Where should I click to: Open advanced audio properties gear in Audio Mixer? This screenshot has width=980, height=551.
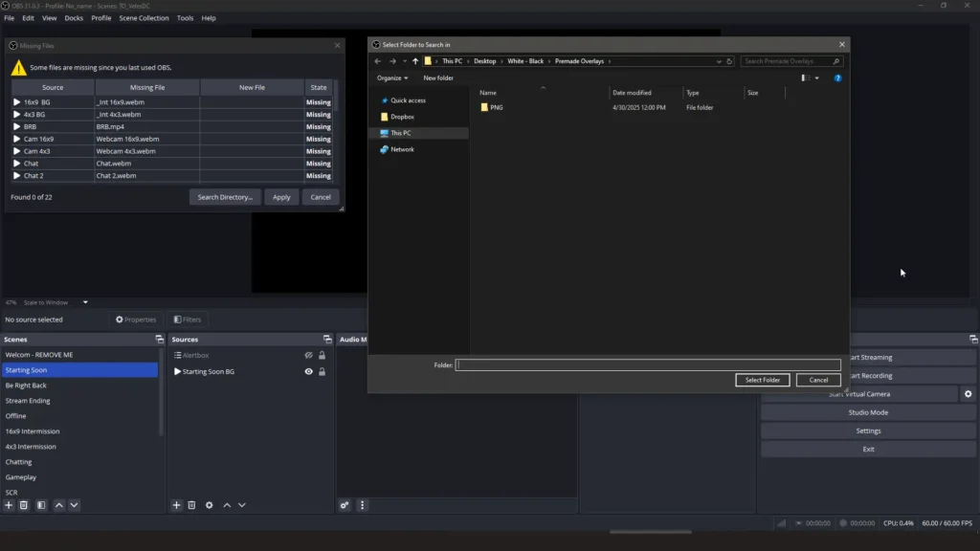tap(345, 505)
